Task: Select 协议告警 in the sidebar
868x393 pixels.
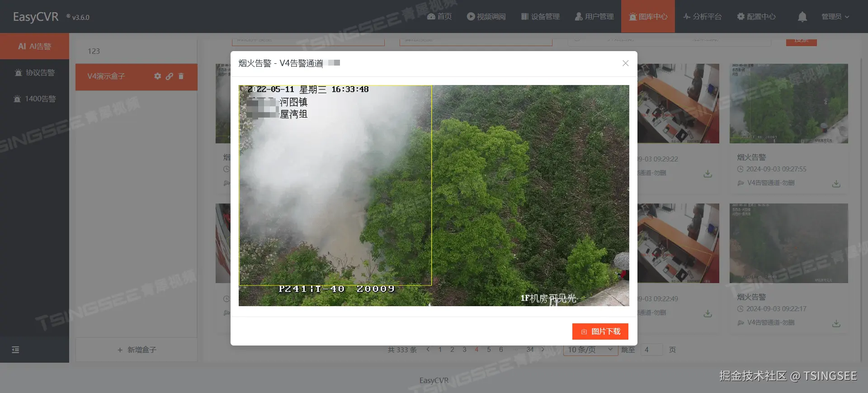Action: tap(34, 72)
